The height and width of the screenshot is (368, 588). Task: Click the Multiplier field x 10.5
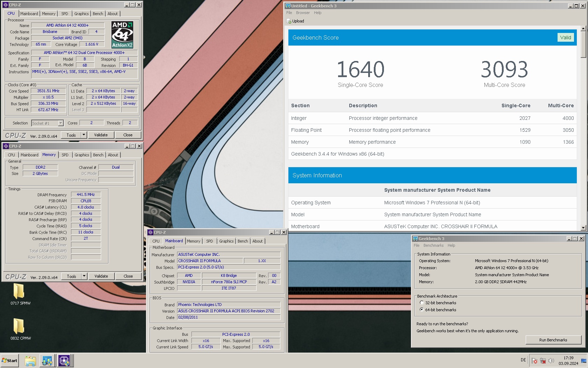tap(48, 97)
